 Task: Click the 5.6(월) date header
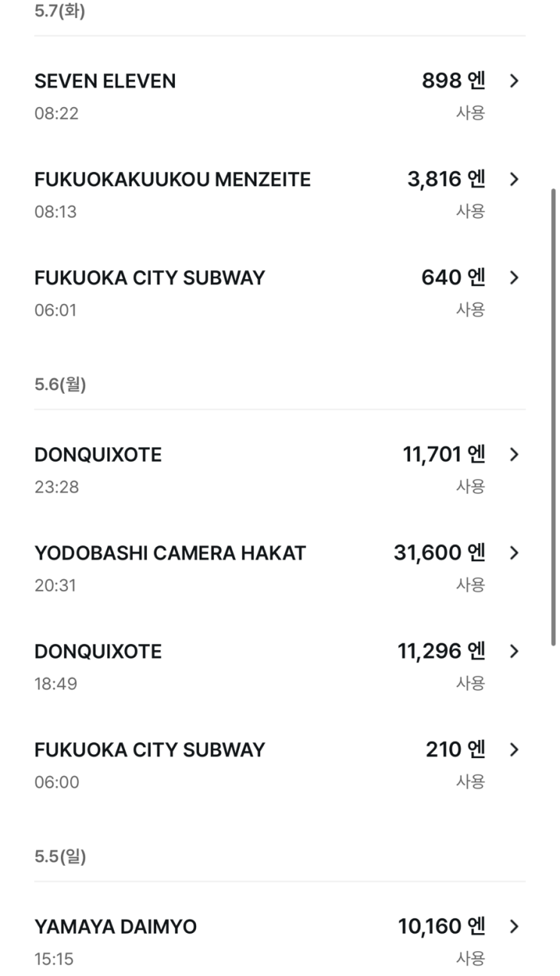pyautogui.click(x=60, y=385)
